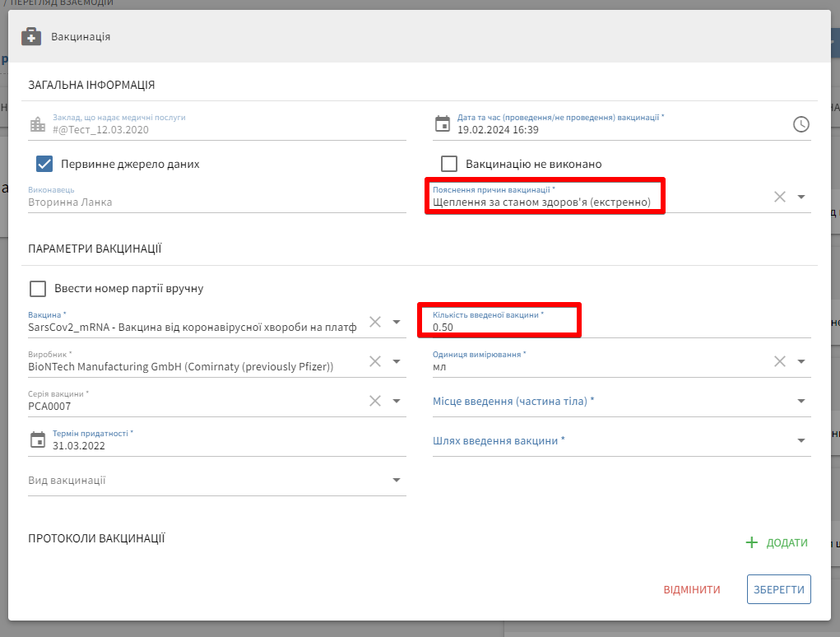Viewport: 840px width, 637px height.
Task: Uncheck Первинне джерело даних checkbox
Action: 45,164
